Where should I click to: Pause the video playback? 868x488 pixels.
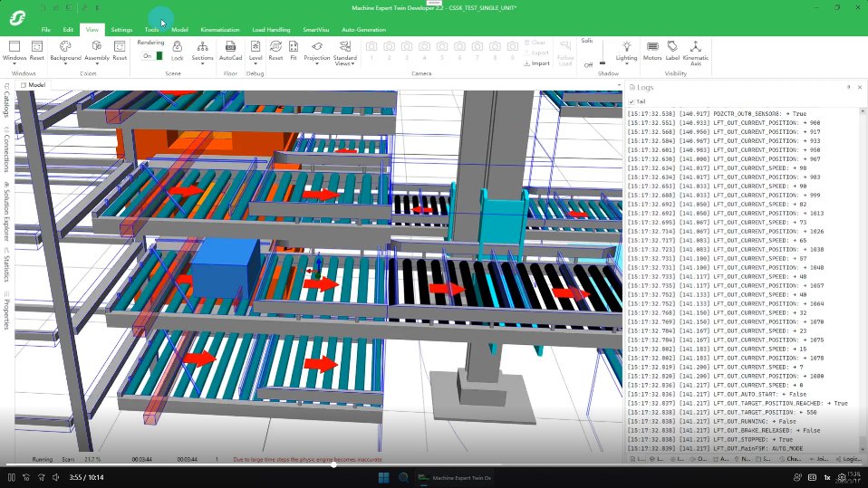(x=11, y=477)
